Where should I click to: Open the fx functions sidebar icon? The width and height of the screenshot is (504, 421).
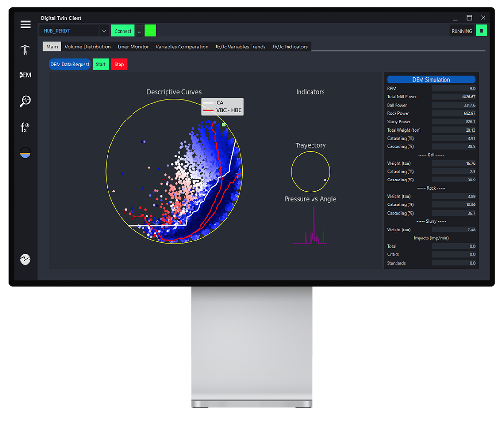tap(25, 127)
